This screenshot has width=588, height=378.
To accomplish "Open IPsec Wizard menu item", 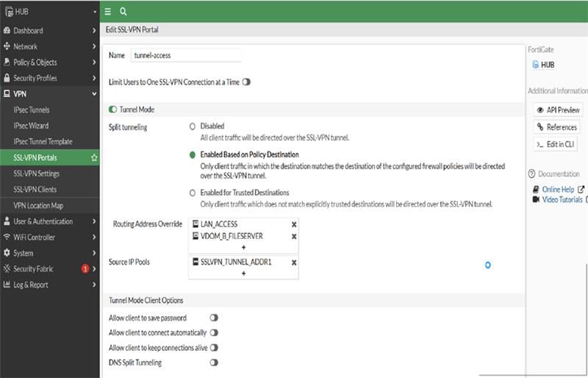I will click(x=31, y=126).
